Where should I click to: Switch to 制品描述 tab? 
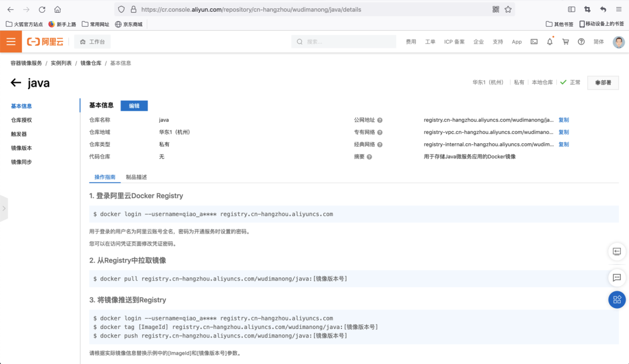(136, 178)
